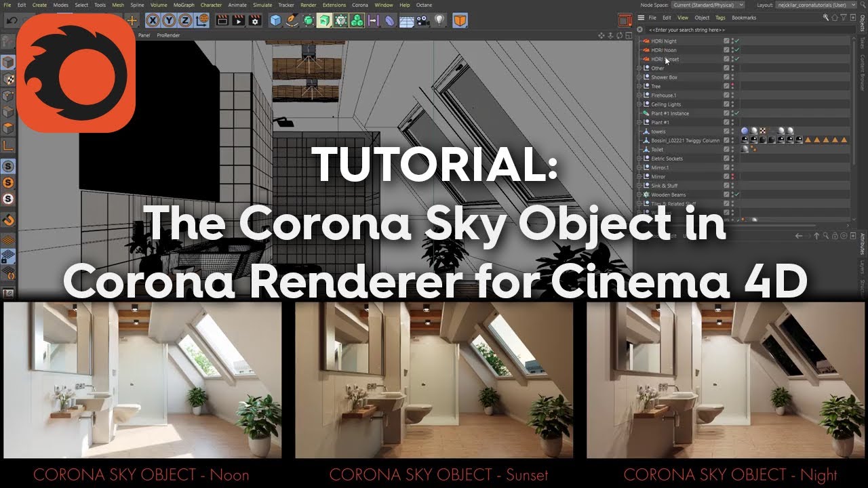Image resolution: width=868 pixels, height=488 pixels.
Task: Select the Toilet object
Action: click(x=656, y=150)
